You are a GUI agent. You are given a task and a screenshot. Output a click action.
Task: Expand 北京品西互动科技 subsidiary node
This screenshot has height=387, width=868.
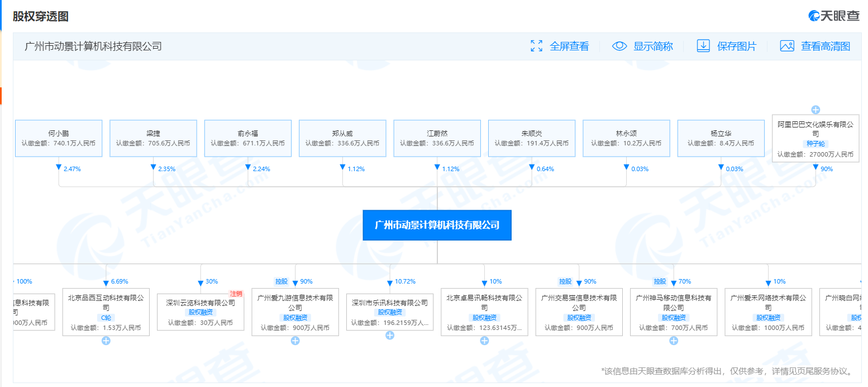click(x=106, y=341)
